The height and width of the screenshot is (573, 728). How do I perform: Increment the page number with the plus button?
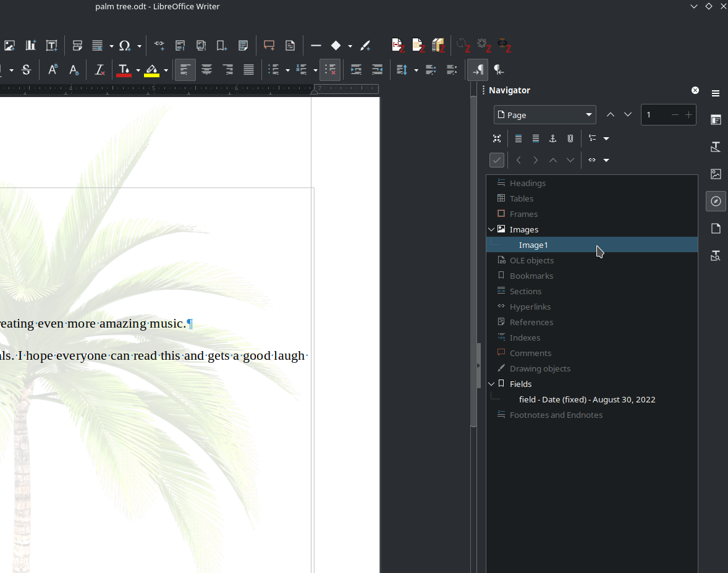[688, 114]
